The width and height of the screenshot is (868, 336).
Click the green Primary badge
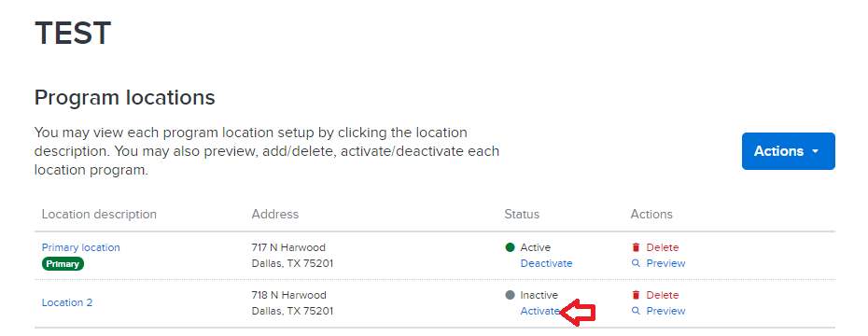point(63,264)
